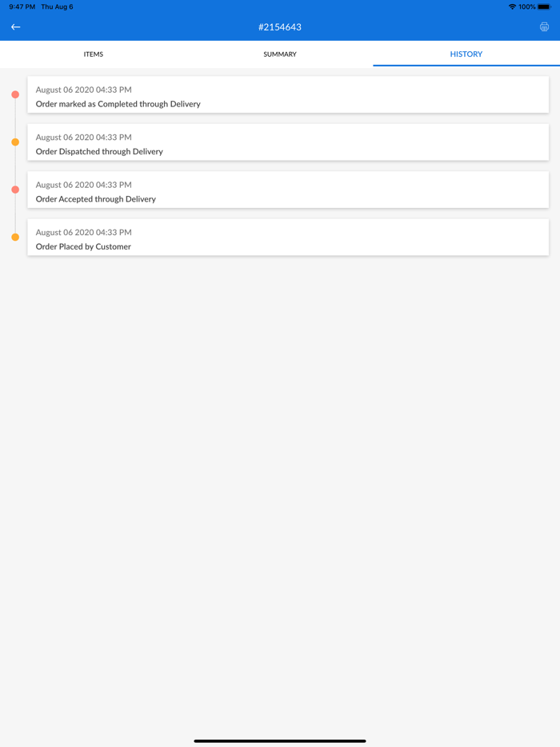560x747 pixels.
Task: Switch to the Items tab
Action: click(x=94, y=54)
